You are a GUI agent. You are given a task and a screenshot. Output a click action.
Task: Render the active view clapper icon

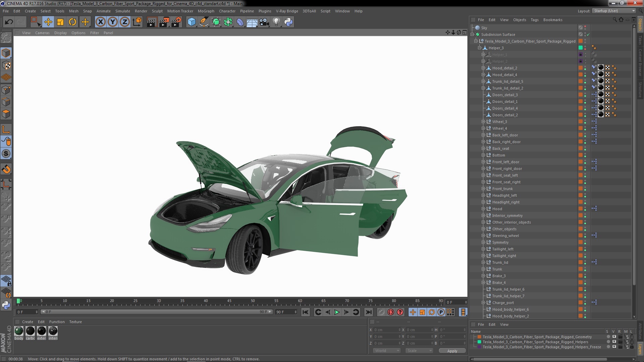pos(152,22)
